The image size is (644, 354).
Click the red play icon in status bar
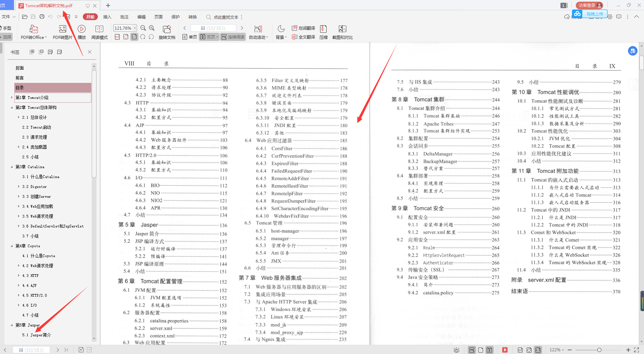(x=505, y=350)
